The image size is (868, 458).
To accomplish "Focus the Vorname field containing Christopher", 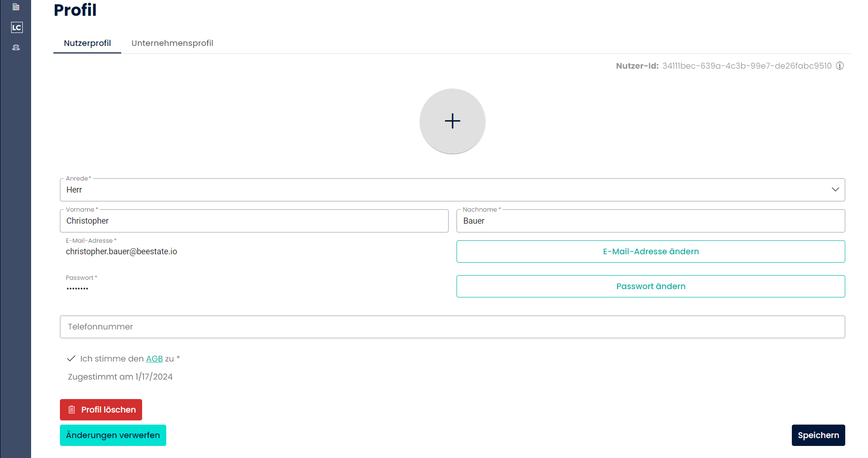I will [254, 221].
